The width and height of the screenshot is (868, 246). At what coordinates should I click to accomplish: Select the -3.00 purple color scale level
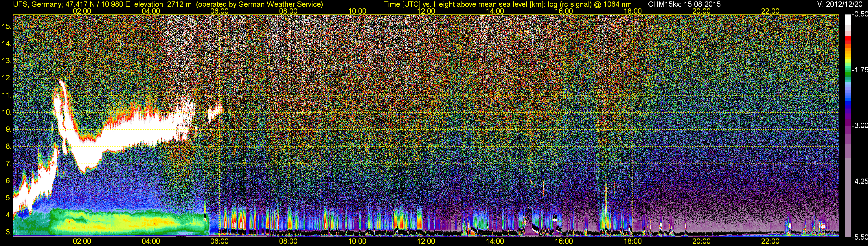point(860,126)
